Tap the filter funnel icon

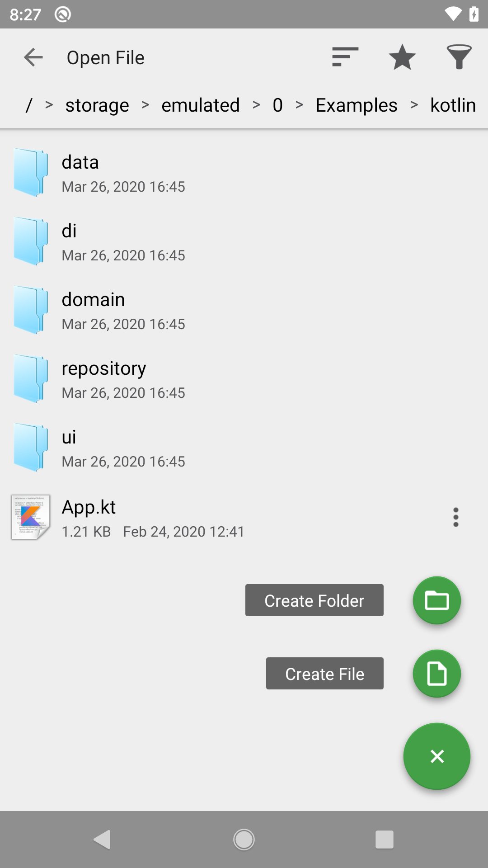click(x=459, y=57)
